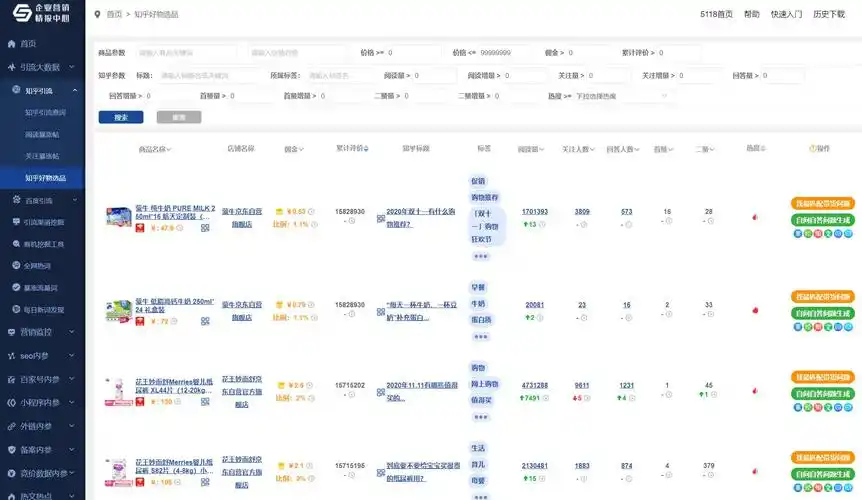
Task: Click QR icon beside 2020年双十一 Zhihu title
Action: tap(380, 219)
